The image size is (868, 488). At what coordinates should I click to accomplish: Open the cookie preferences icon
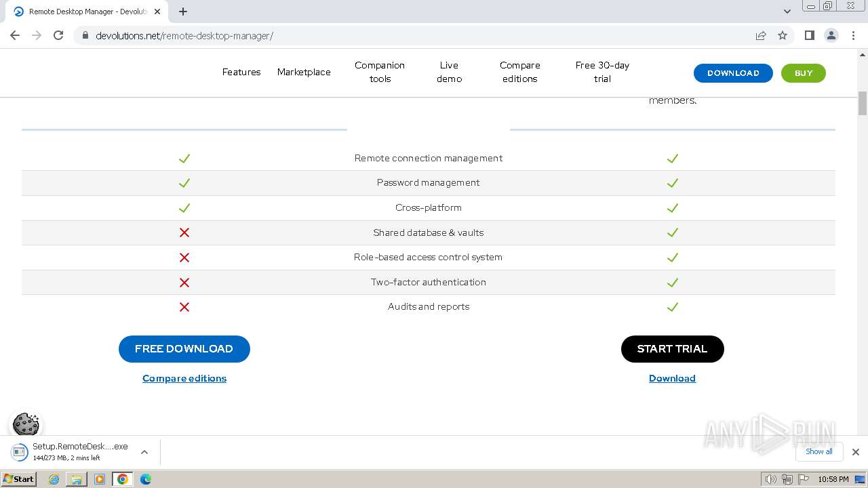pos(26,425)
